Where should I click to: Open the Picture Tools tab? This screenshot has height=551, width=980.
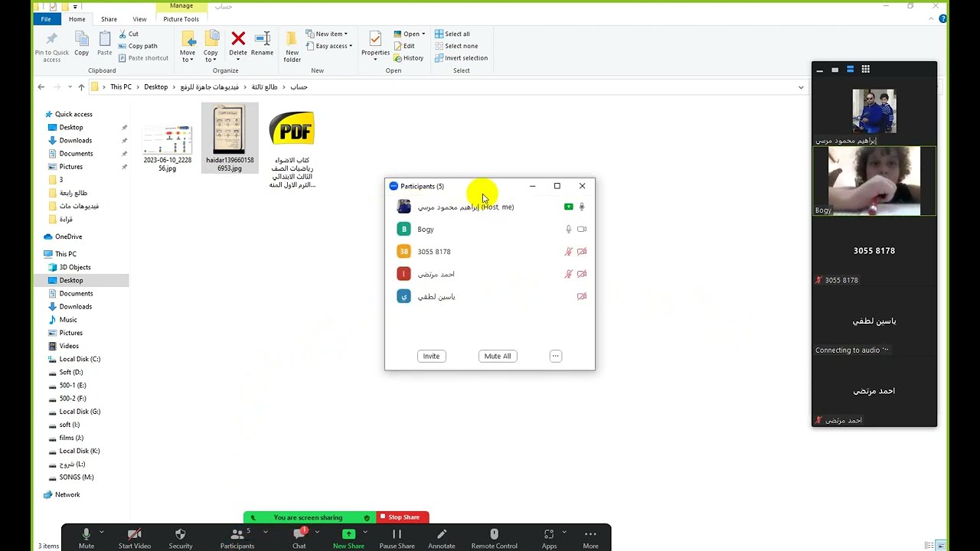click(181, 19)
